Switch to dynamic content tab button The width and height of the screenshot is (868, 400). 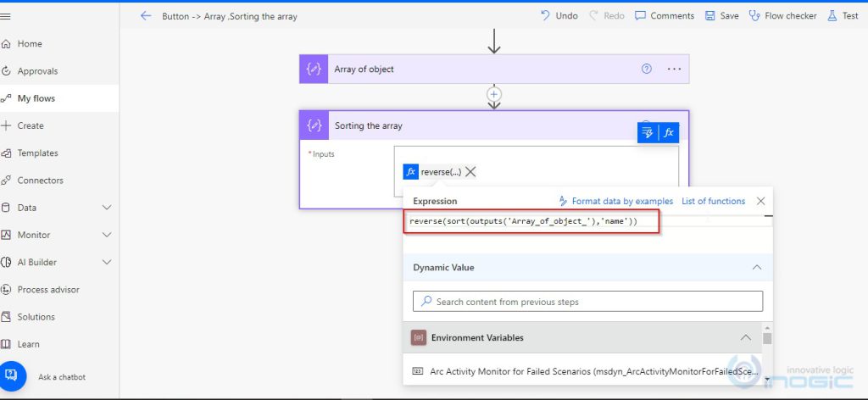[648, 132]
